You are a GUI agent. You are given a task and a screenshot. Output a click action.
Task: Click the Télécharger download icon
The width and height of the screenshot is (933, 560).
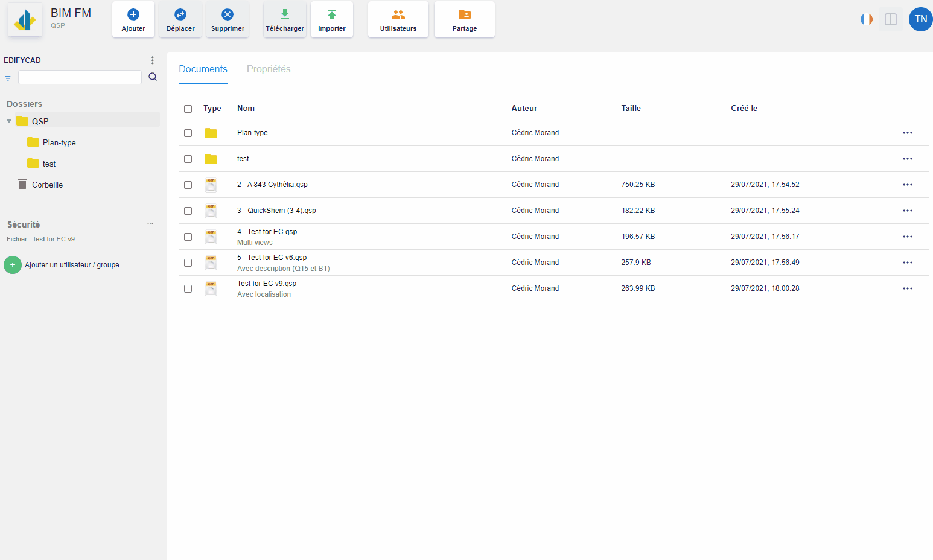click(x=285, y=15)
